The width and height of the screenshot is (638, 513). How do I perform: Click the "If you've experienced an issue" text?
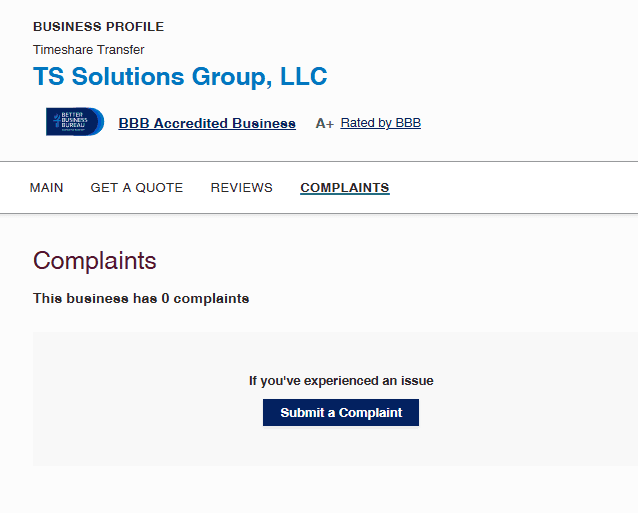(x=341, y=381)
